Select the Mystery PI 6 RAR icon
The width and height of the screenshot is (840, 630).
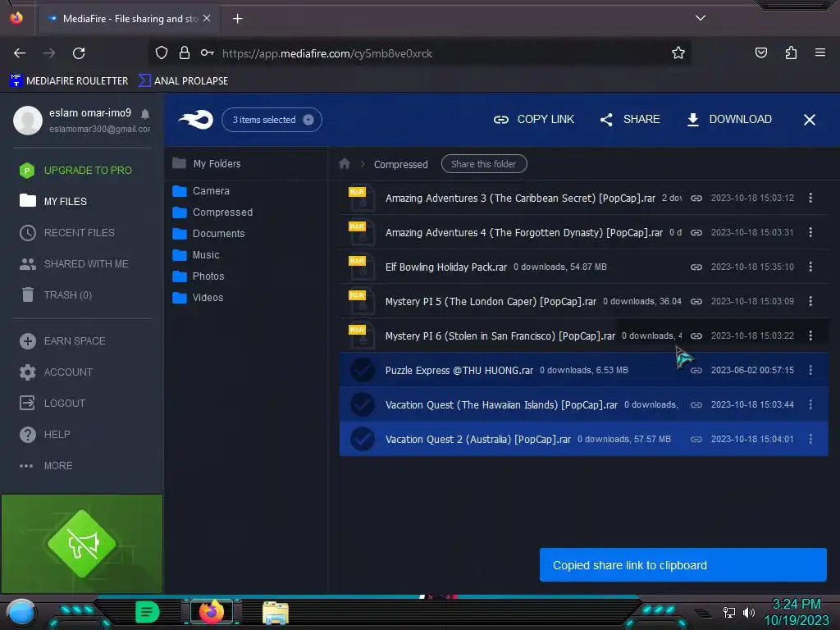tap(362, 336)
